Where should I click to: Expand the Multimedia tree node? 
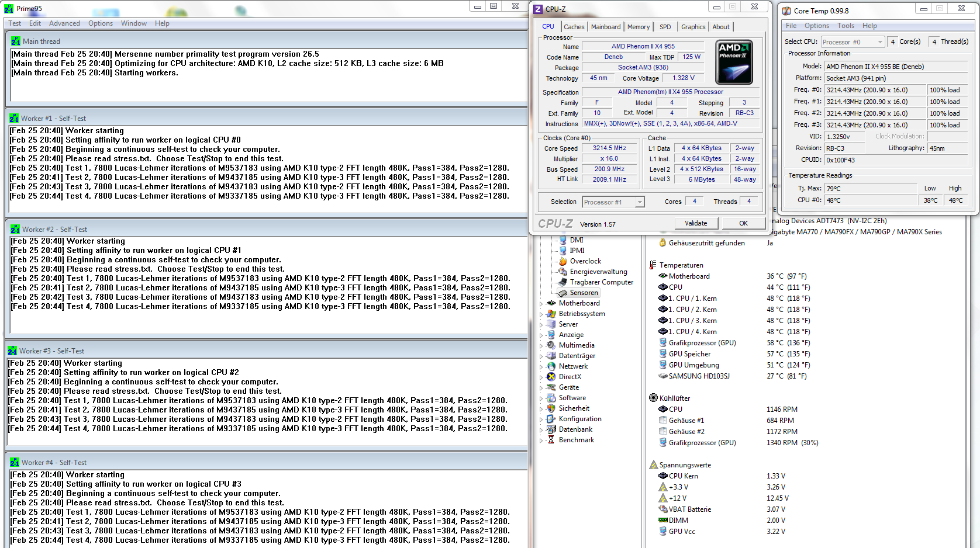541,346
